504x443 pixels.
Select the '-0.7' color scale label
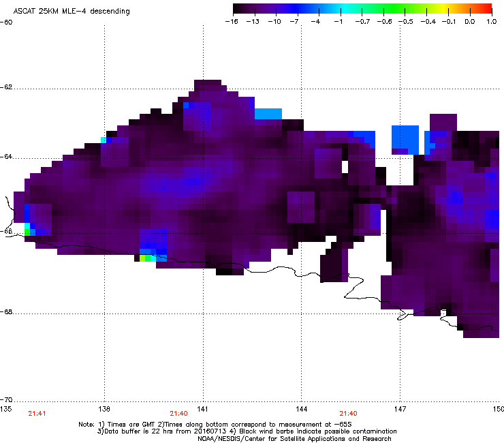pyautogui.click(x=362, y=22)
